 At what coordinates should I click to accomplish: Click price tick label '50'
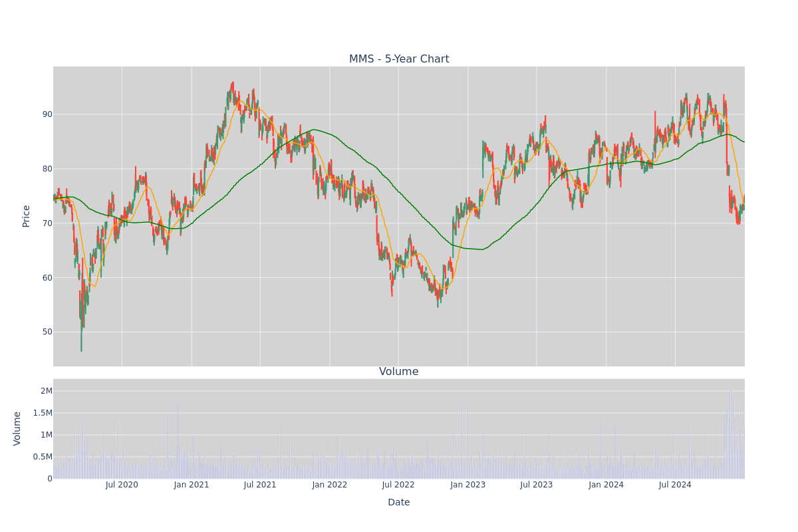point(47,332)
